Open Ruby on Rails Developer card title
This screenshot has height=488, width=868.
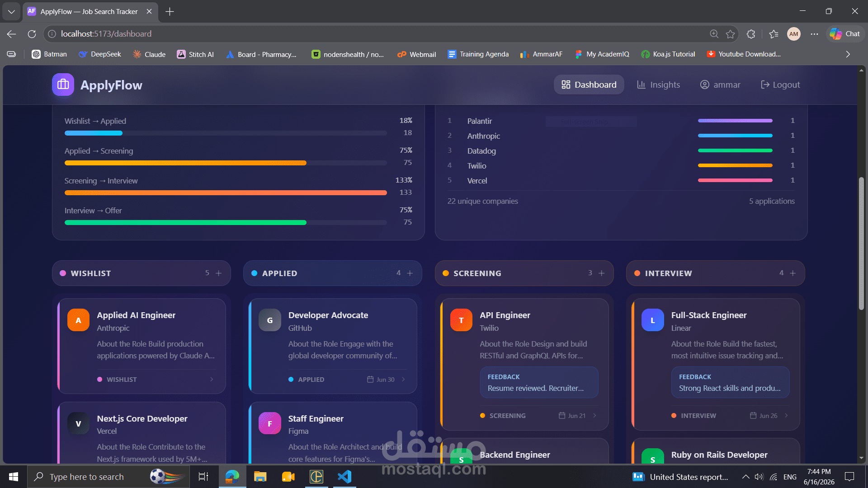(719, 455)
